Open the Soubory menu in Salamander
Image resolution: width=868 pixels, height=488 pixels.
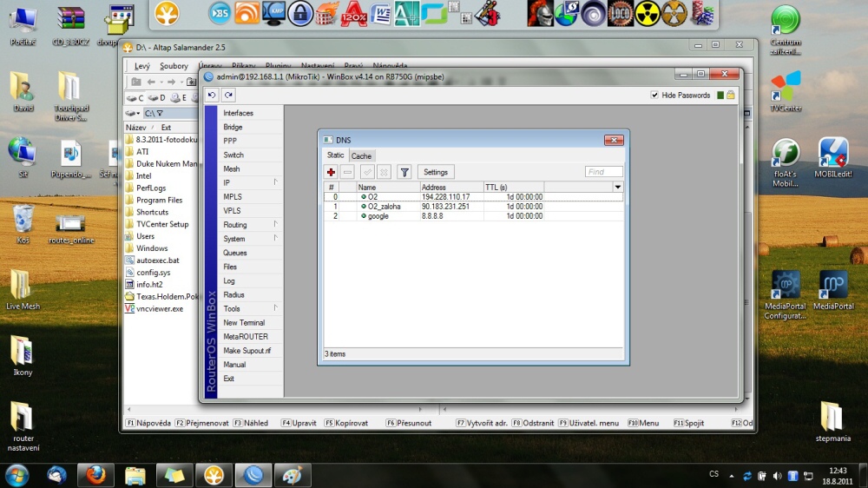tap(174, 66)
